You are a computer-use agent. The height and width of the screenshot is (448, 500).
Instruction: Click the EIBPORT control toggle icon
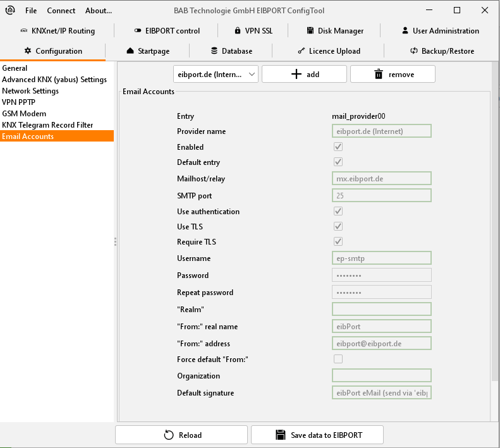point(138,31)
